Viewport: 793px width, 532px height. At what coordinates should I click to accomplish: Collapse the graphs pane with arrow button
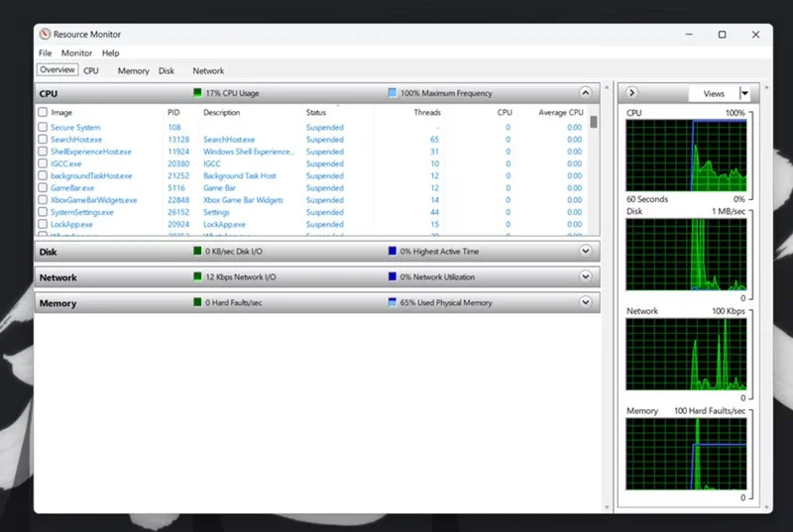(x=632, y=93)
